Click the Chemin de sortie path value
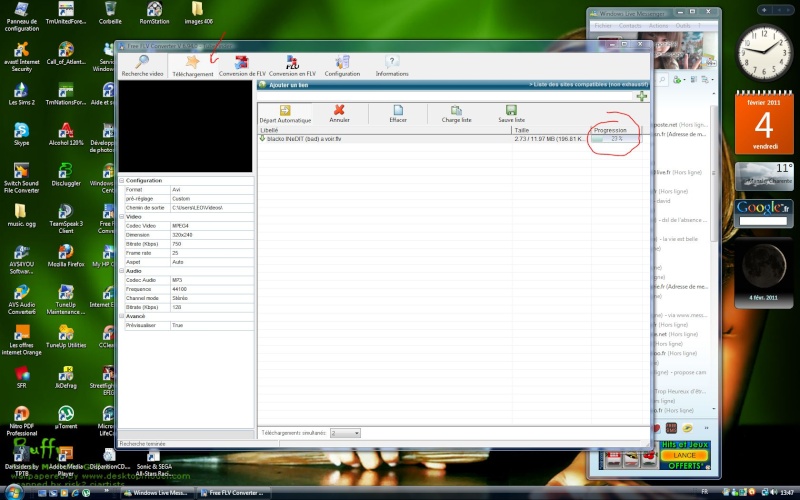The height and width of the screenshot is (500, 800). click(212, 208)
